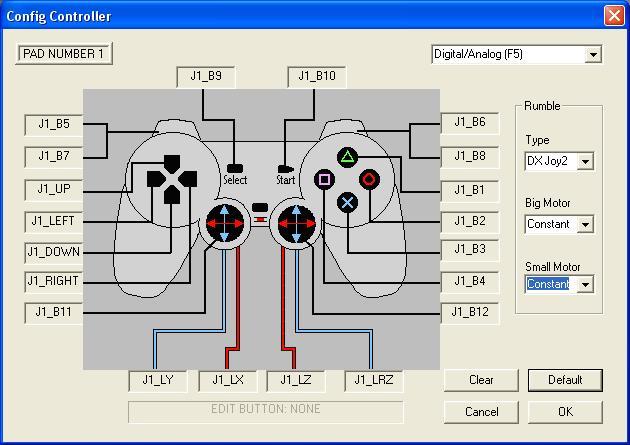Click the D-pad down arrow graphic
This screenshot has width=630, height=445.
coord(172,195)
